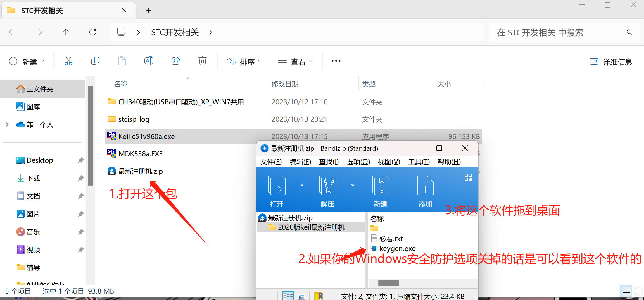Open the 选项(O) menu in Bandizip
644x300 pixels.
pos(358,162)
